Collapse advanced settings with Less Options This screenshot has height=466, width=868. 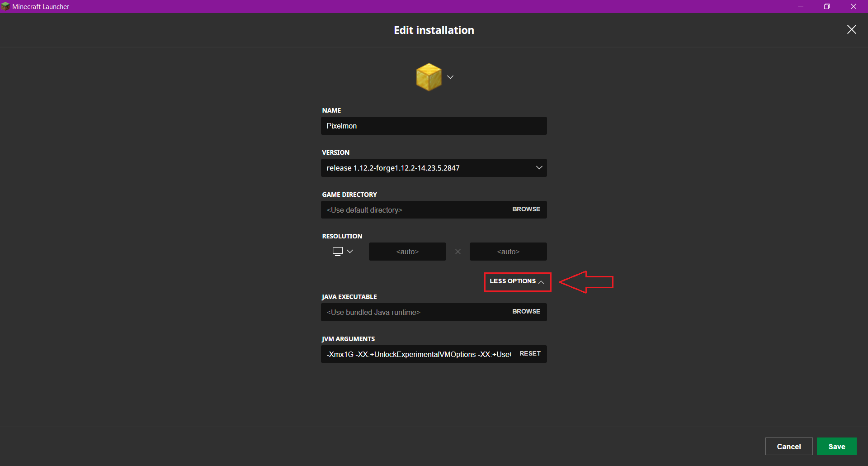[517, 281]
